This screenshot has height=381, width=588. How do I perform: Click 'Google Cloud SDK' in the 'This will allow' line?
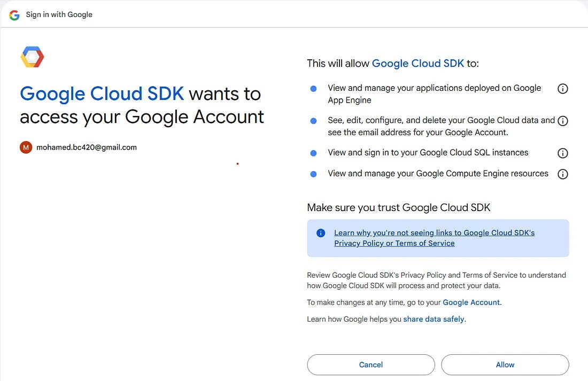click(418, 63)
